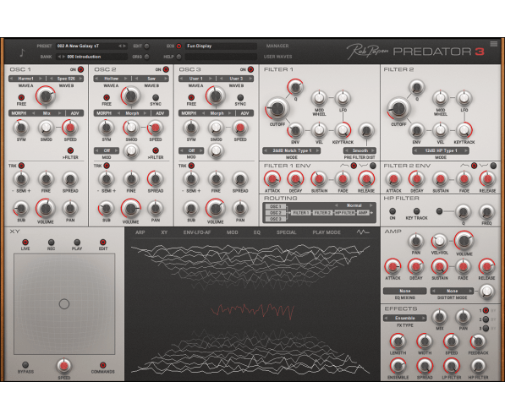Enable HP Filter ON switch
Image resolution: width=505 pixels, height=420 pixels.
(392, 211)
